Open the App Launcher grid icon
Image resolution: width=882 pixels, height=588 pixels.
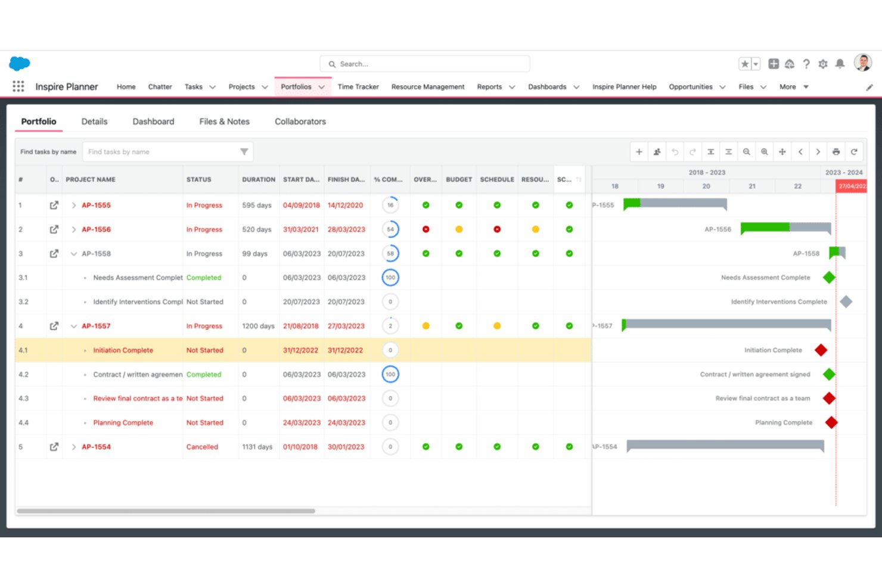(x=18, y=86)
